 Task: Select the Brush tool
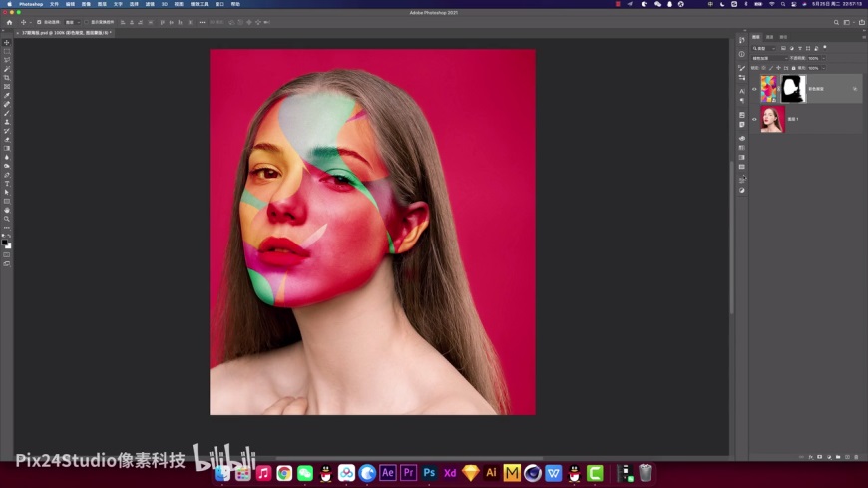pos(7,114)
